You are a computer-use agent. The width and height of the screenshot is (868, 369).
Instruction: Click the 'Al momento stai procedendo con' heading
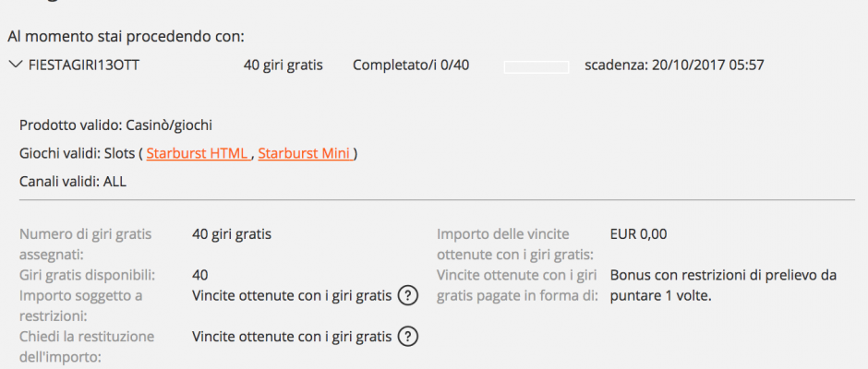pos(127,37)
